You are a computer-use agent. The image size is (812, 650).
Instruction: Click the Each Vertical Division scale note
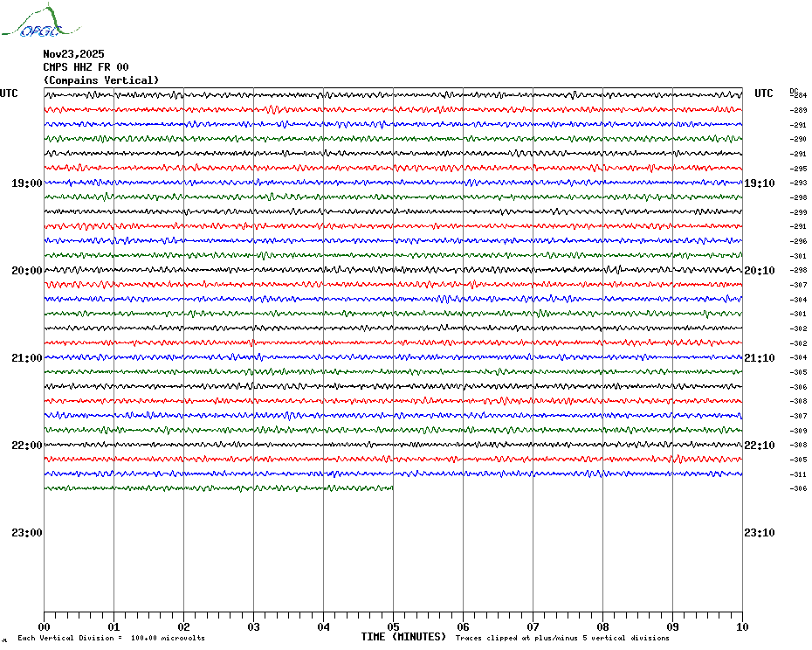coord(112,638)
